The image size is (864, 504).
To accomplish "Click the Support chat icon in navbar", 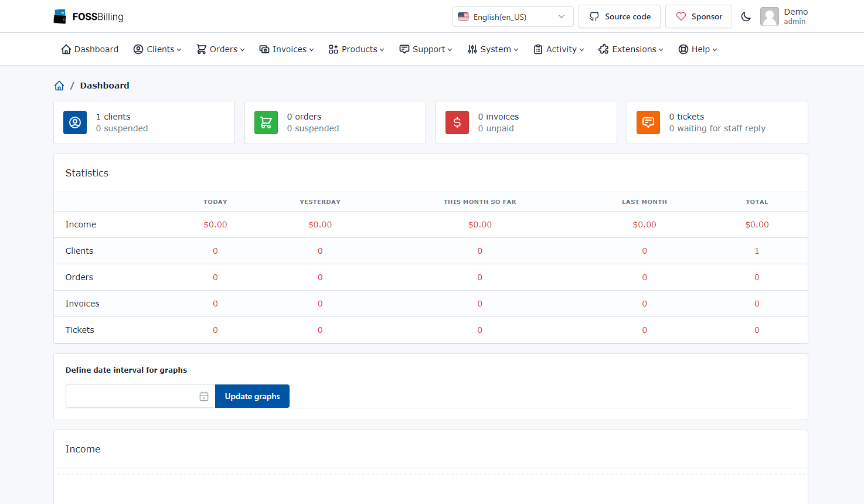I will coord(404,49).
